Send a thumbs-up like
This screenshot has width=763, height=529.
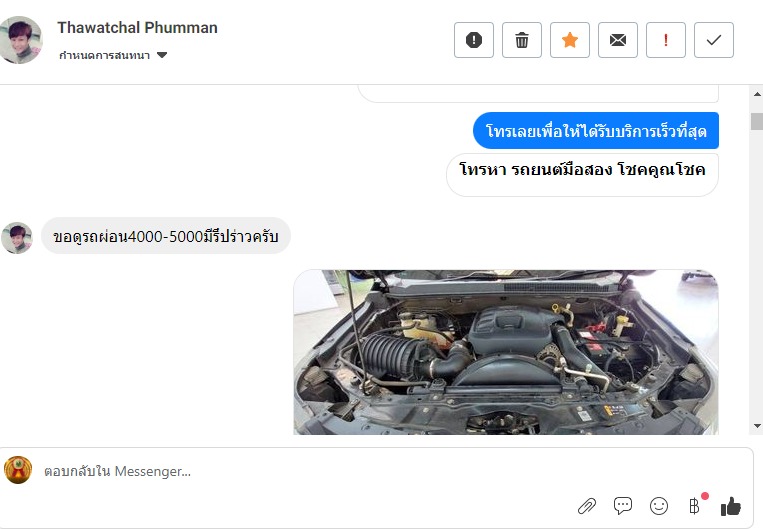(730, 506)
